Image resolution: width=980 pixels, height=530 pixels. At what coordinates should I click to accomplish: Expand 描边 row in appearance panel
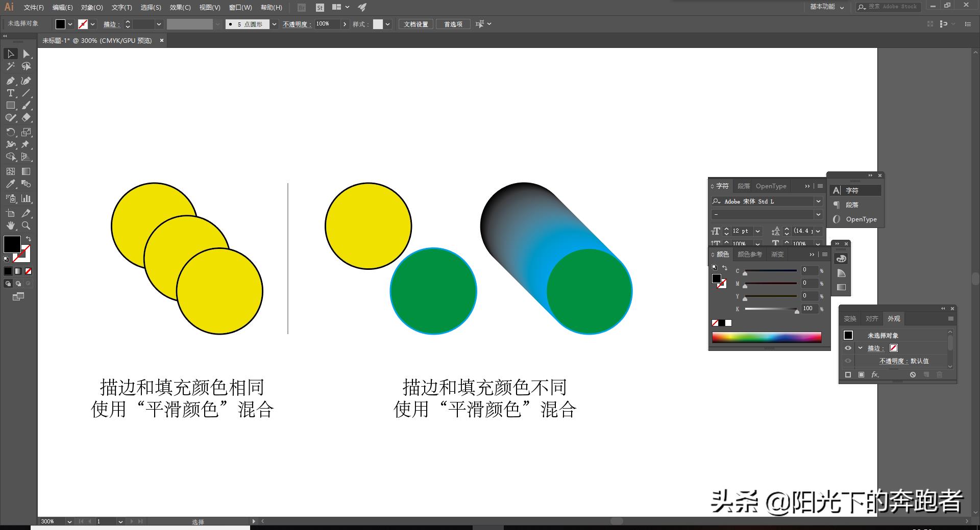coord(861,348)
